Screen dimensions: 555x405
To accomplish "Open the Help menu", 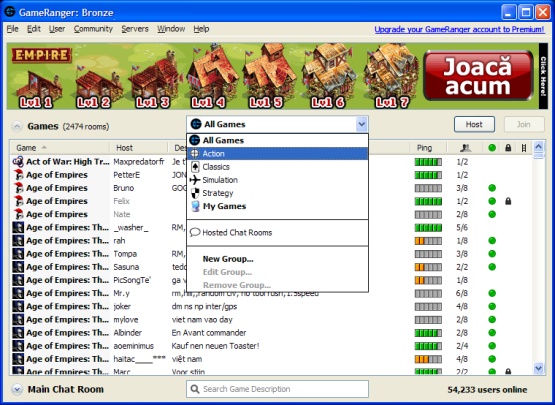I will (x=201, y=29).
